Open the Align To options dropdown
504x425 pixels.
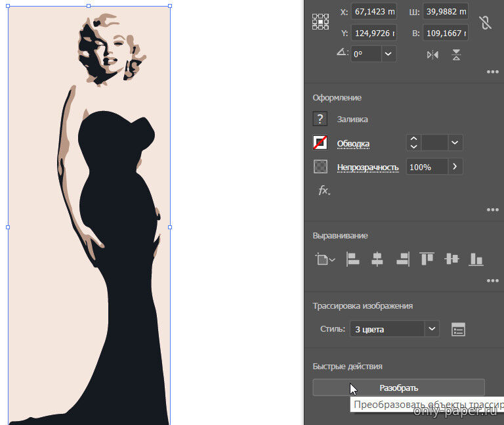[324, 259]
